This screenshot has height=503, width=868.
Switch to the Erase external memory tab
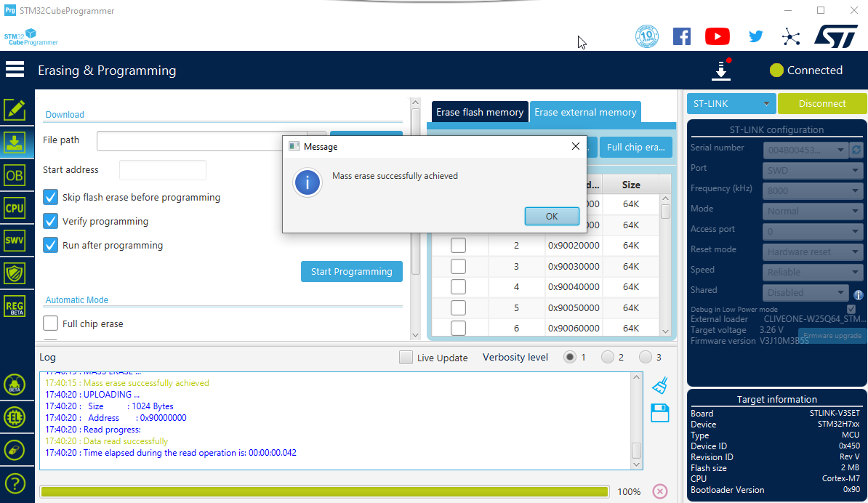coord(585,112)
